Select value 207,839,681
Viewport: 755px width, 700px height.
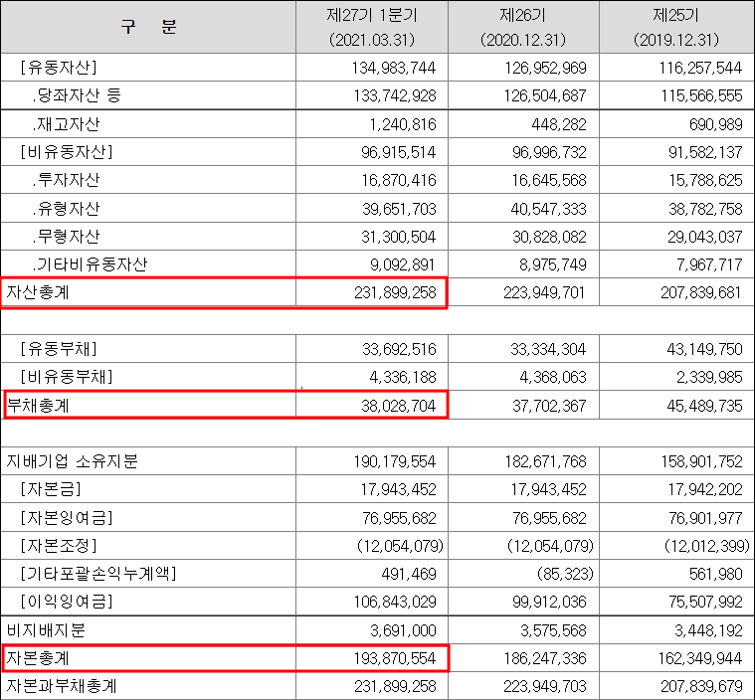[x=700, y=292]
